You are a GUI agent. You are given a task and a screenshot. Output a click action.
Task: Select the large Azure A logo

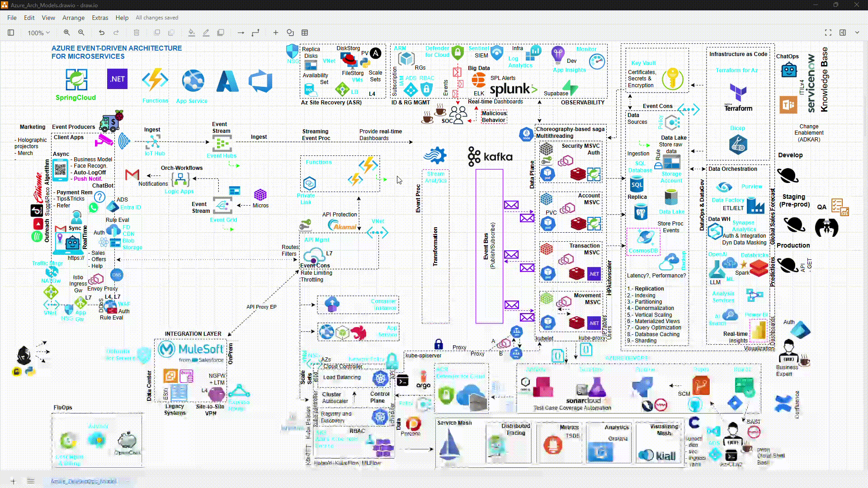click(x=227, y=81)
